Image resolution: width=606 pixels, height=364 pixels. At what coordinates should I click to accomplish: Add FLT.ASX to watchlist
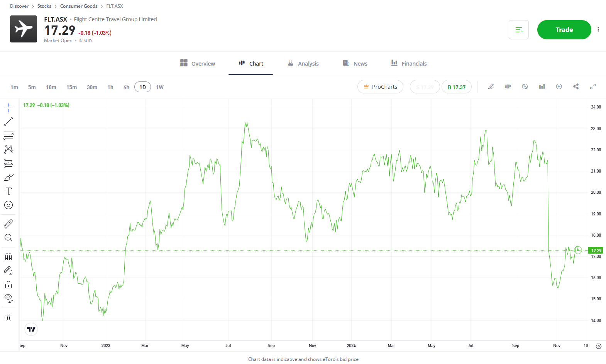tap(519, 30)
